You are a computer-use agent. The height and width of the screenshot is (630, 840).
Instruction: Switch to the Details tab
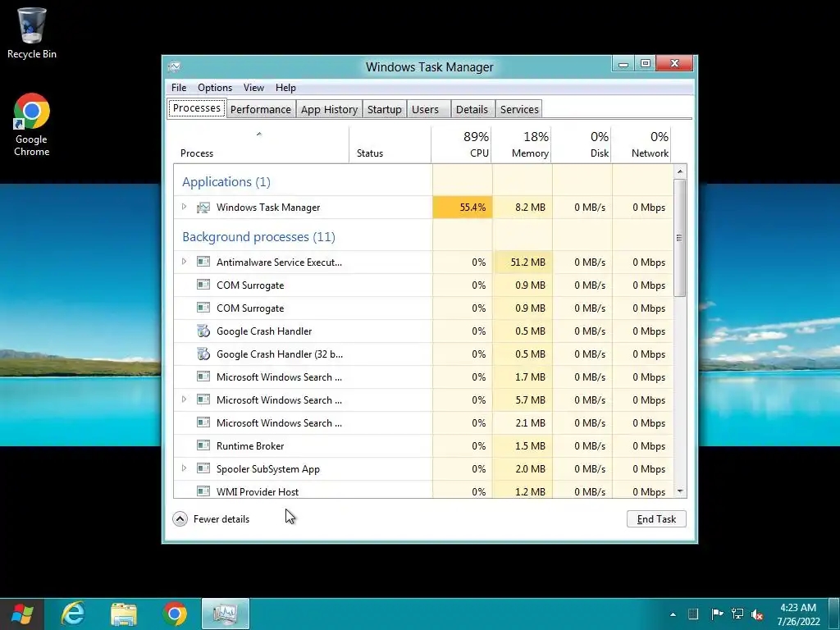[x=472, y=109]
